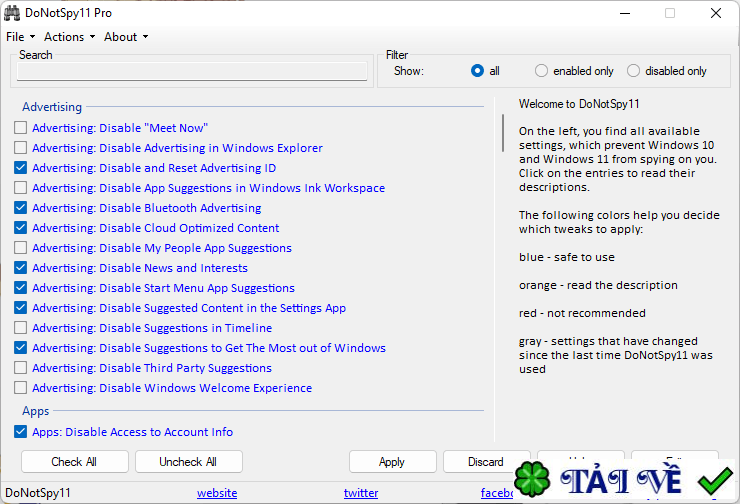This screenshot has width=740, height=504.
Task: Check Disable "Meet Now" checkbox
Action: (20, 128)
